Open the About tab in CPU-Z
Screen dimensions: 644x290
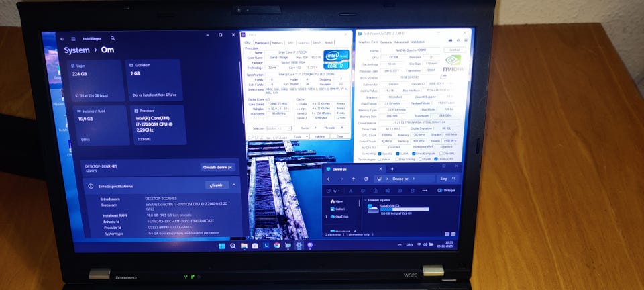329,42
